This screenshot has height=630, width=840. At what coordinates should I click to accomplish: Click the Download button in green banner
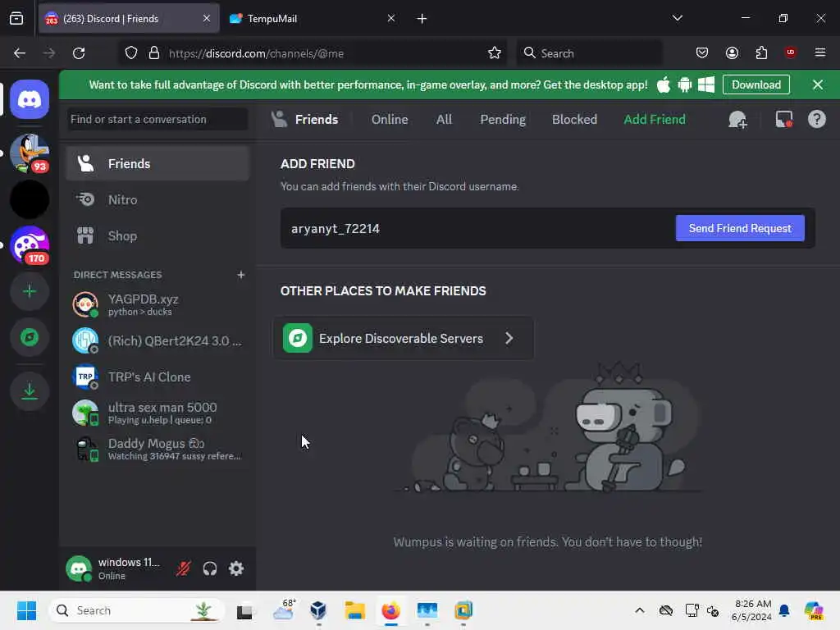[x=756, y=84]
